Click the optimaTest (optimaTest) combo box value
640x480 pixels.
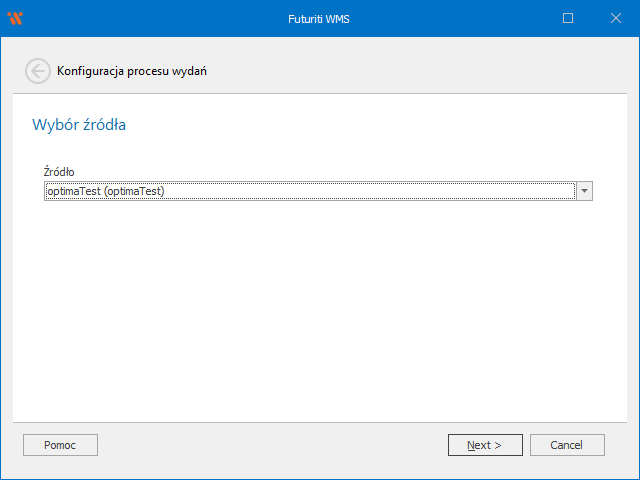(105, 191)
